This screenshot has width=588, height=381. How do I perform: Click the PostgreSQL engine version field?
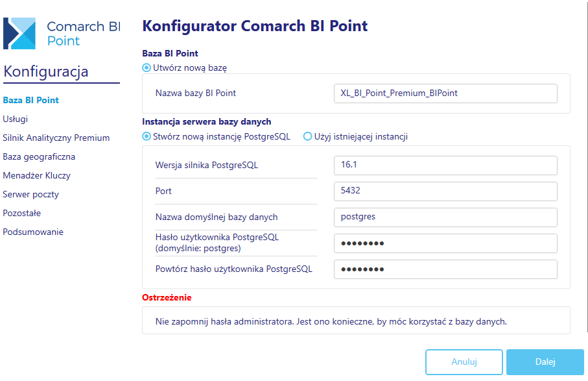click(445, 165)
